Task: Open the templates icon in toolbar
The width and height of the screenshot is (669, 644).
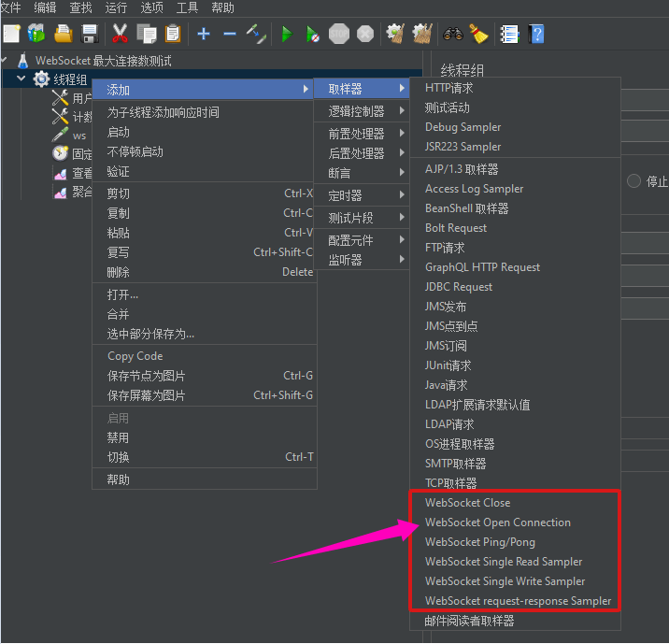Action: tap(36, 35)
